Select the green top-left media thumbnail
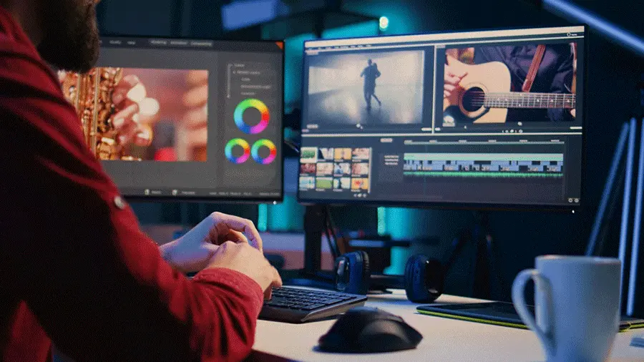Screen dimensions: 644x362 tap(308, 155)
